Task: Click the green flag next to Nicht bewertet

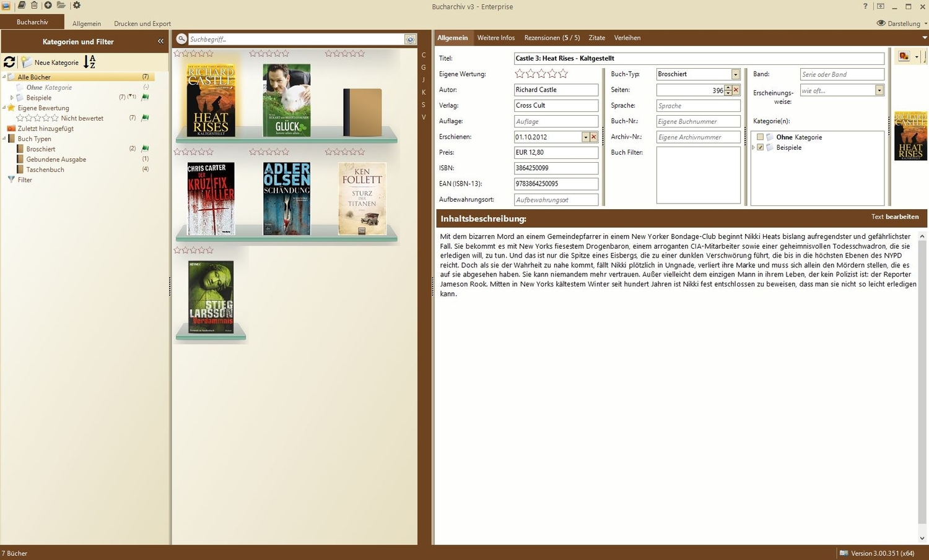Action: pos(146,118)
